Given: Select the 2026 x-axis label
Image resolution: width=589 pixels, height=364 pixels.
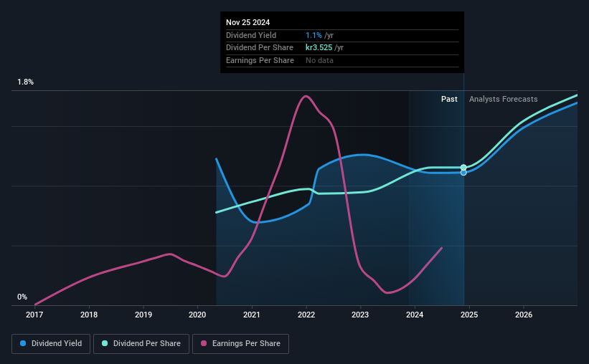Looking at the screenshot, I should [524, 315].
